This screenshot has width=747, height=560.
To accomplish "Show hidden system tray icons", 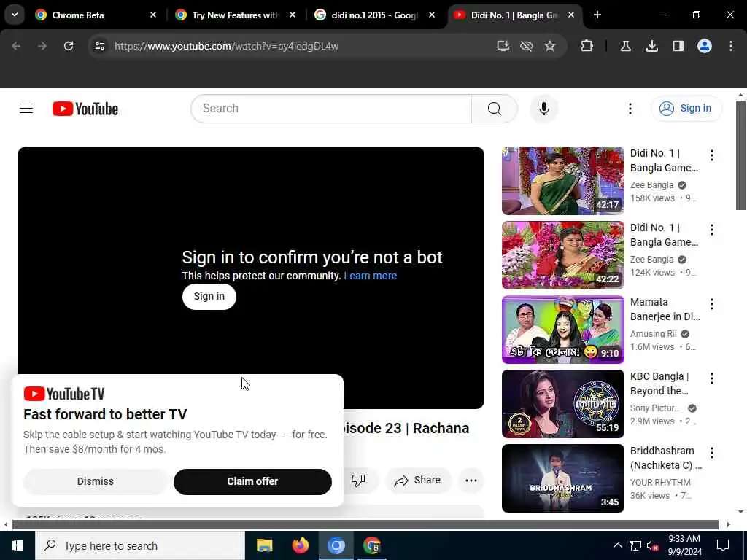I will coord(617,545).
